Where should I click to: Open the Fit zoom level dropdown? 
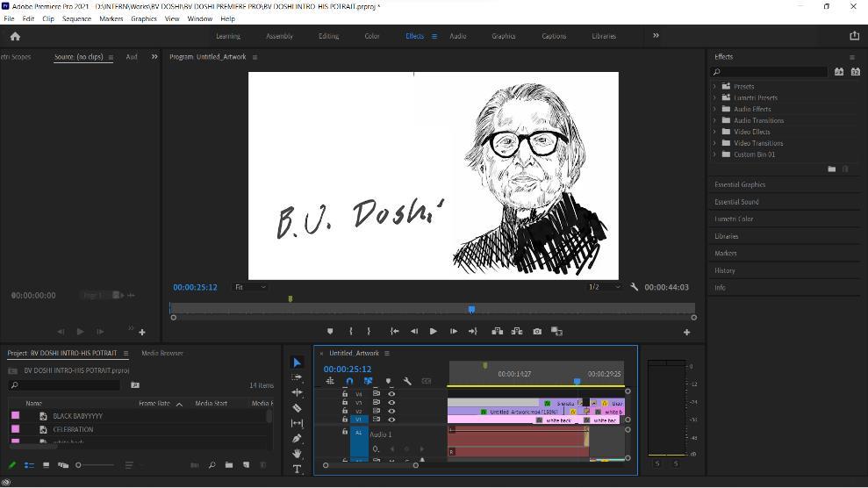[x=250, y=287]
